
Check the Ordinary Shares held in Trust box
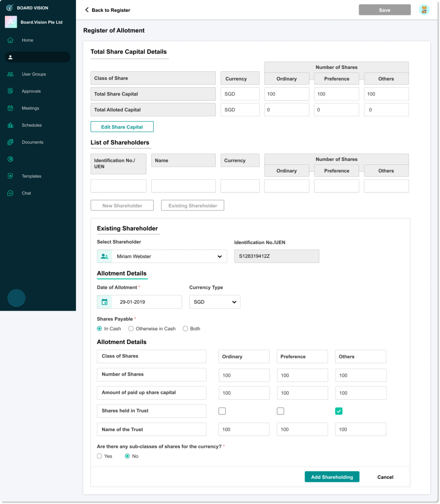(x=222, y=411)
